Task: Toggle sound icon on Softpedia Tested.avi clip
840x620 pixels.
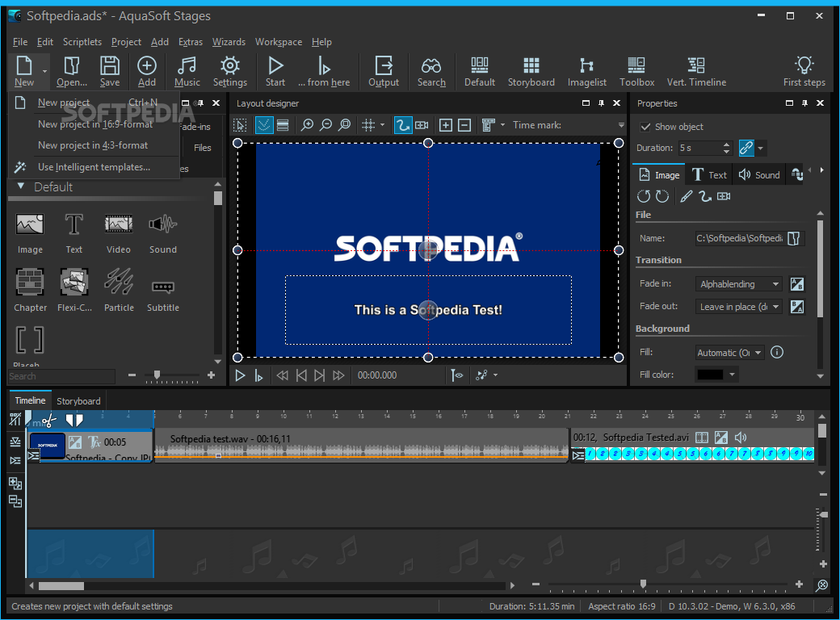Action: click(x=741, y=438)
